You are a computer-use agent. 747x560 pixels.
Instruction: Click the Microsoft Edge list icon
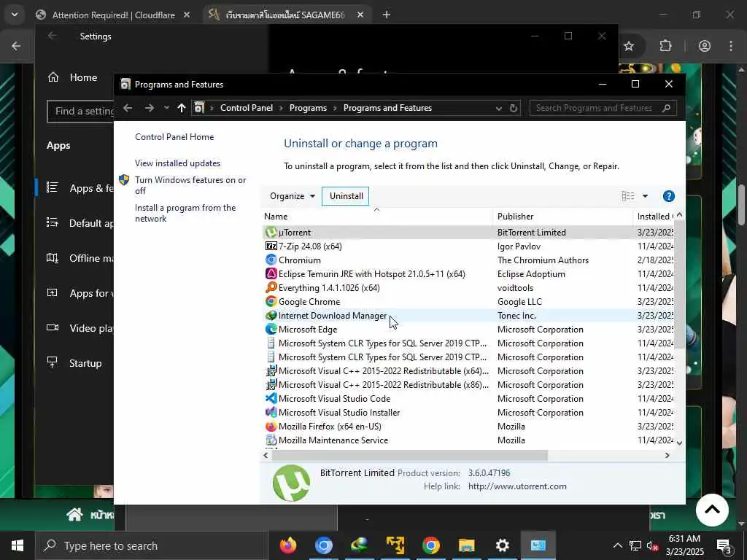271,329
